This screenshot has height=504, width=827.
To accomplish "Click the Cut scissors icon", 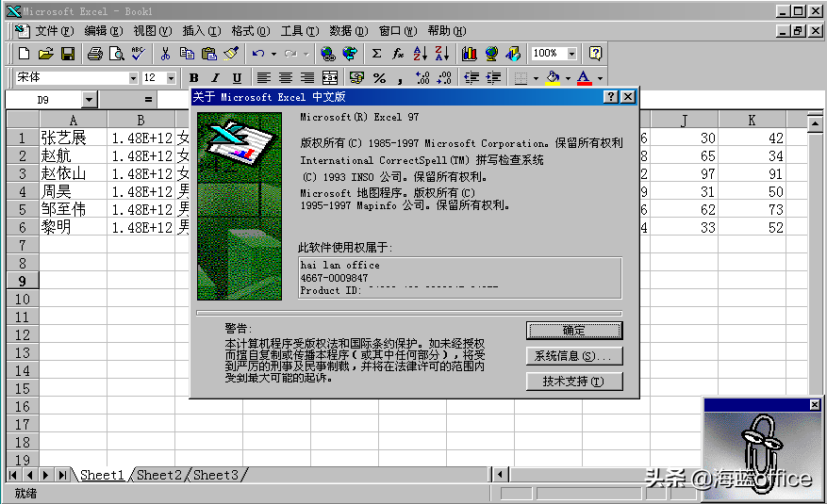I will (165, 53).
